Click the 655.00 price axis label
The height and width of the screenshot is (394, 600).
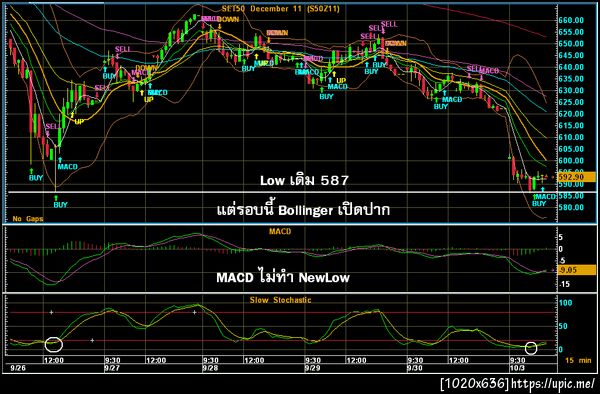click(x=571, y=32)
